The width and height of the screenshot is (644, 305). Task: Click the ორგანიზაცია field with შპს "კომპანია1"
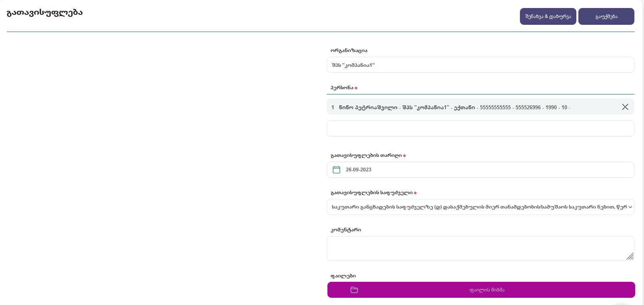pos(480,65)
